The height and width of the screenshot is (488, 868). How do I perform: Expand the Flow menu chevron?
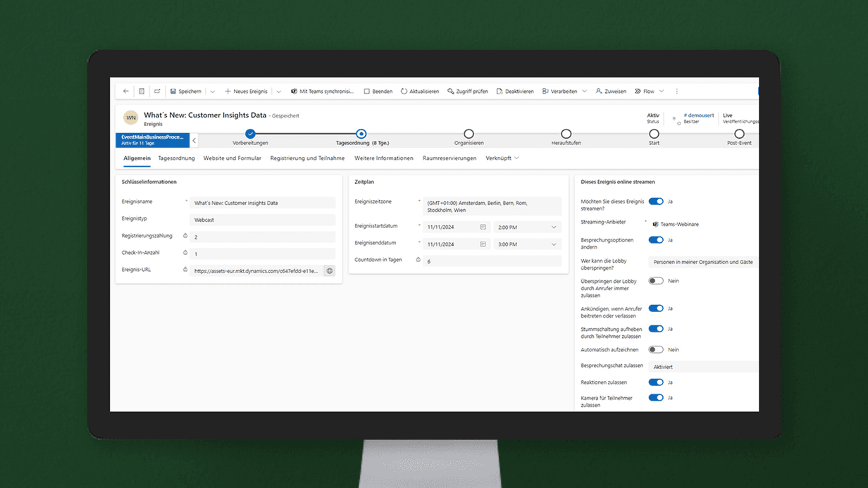tap(662, 92)
